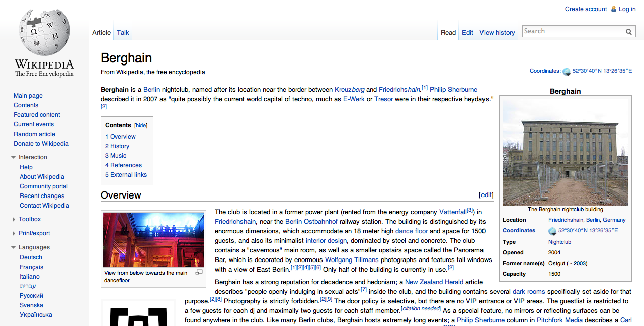
Task: Jump to 2 History in contents
Action: (117, 146)
